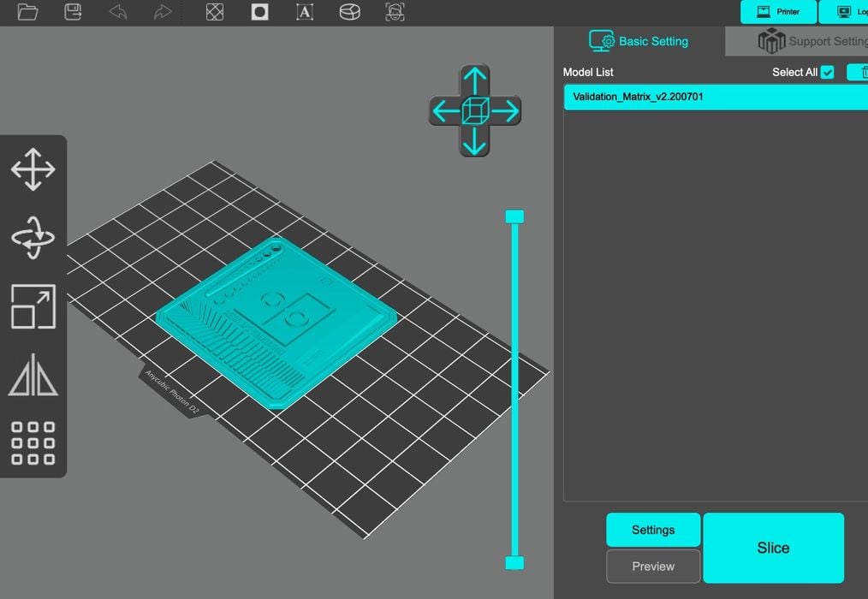Click the open file folder icon

coord(27,12)
